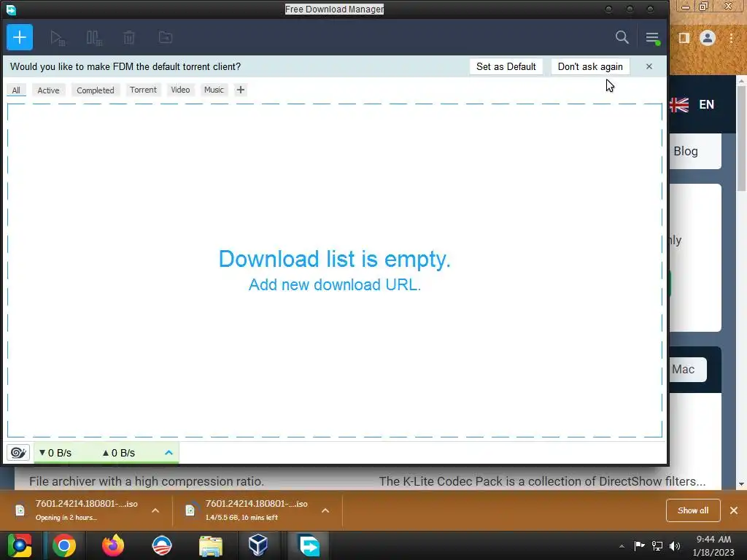Screen dimensions: 747x560
Task: Click the Move to folder toolbar icon
Action: (166, 37)
